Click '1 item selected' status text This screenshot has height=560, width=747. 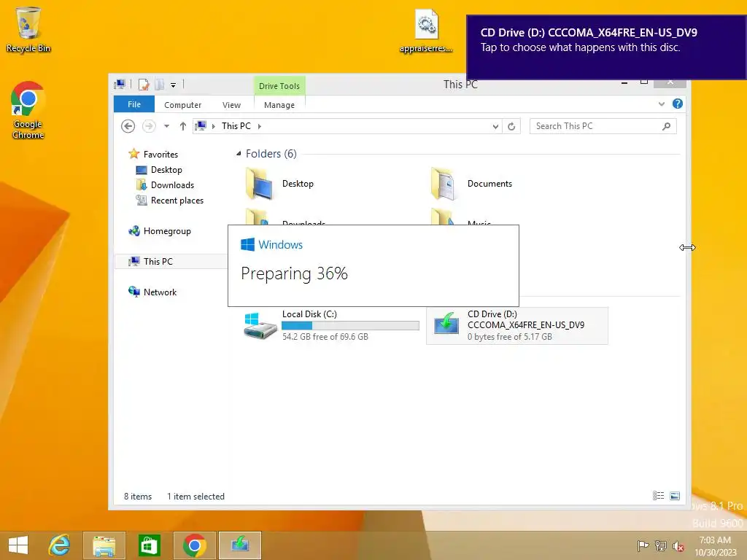click(196, 496)
